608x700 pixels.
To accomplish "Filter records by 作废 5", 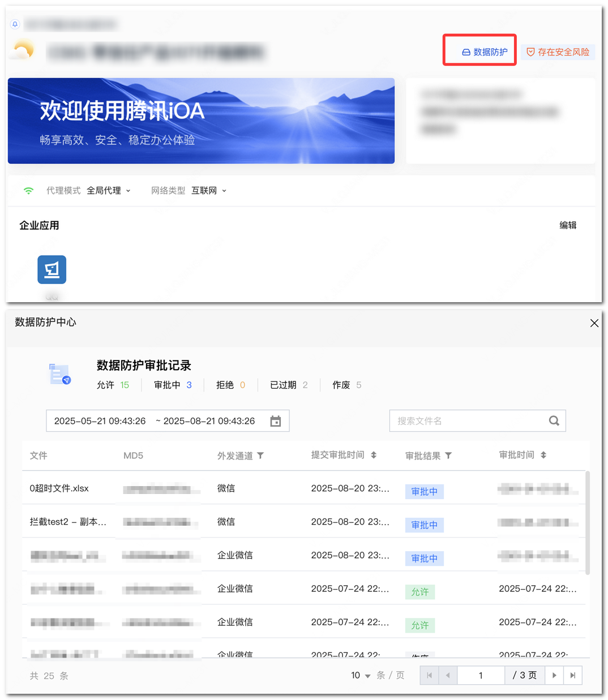I will (346, 385).
